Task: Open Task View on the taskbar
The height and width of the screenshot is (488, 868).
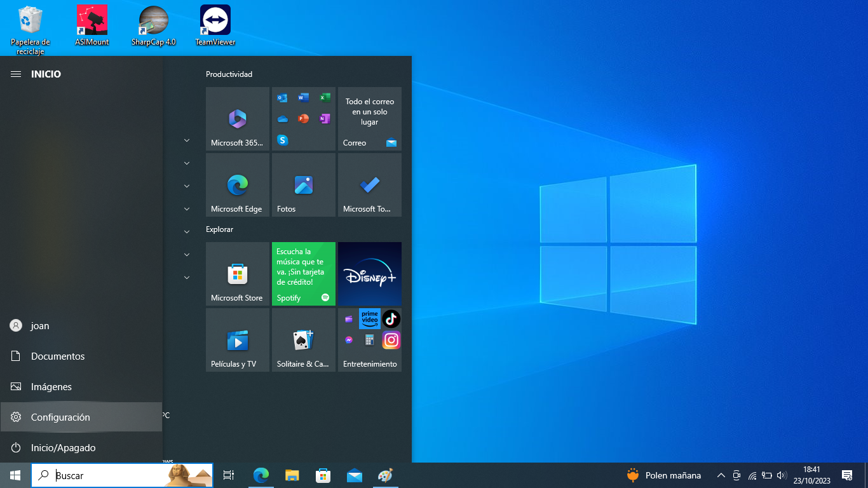Action: point(229,475)
